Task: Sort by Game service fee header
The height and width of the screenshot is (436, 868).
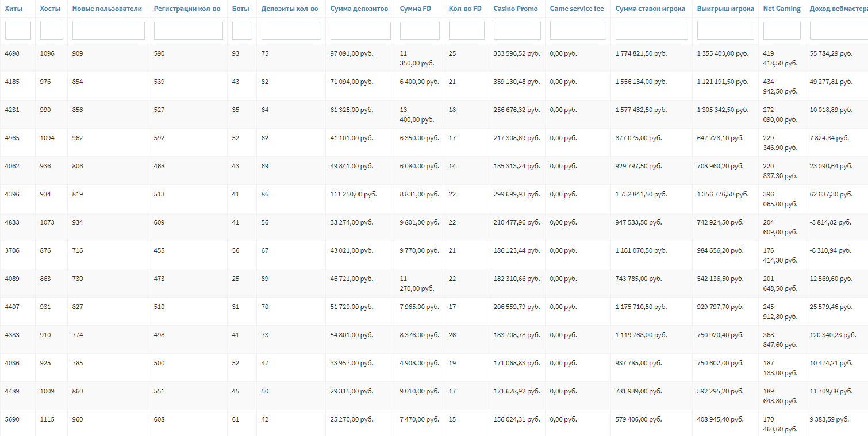Action: pos(577,9)
